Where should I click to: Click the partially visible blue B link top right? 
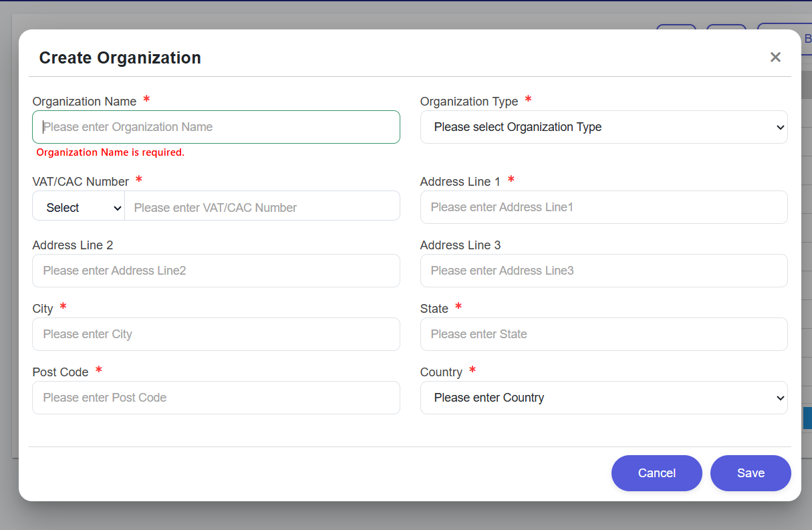(x=807, y=38)
